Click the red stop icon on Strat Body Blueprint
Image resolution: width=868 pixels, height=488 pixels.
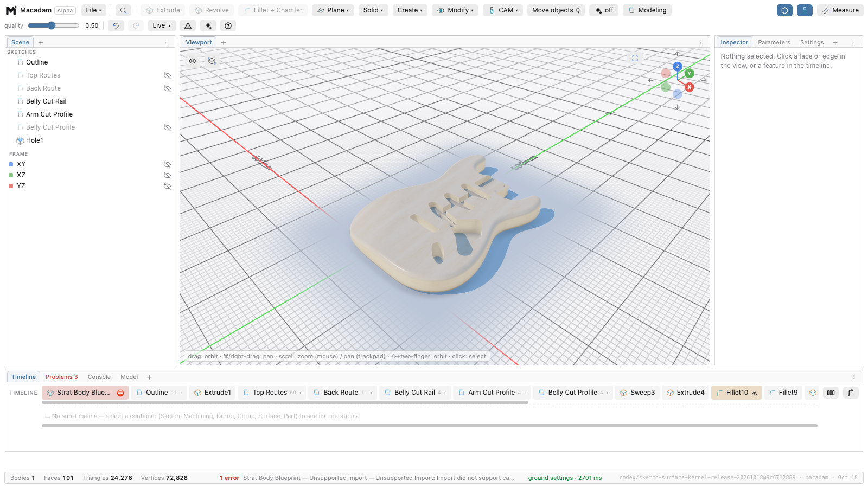coord(120,393)
